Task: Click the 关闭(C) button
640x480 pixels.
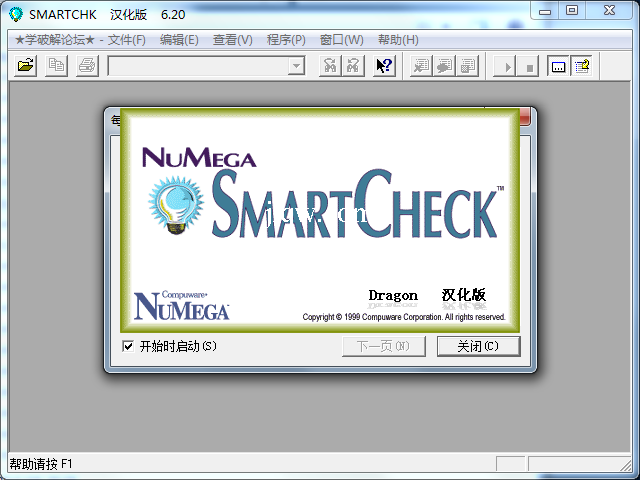Action: click(x=479, y=346)
